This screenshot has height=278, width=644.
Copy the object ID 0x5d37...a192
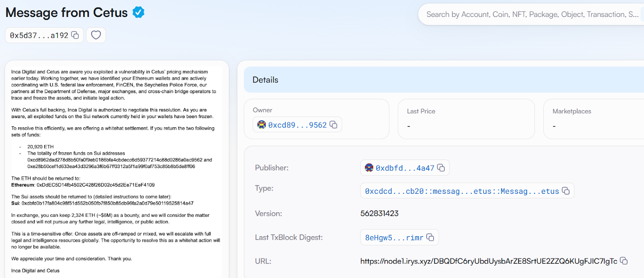click(x=75, y=35)
